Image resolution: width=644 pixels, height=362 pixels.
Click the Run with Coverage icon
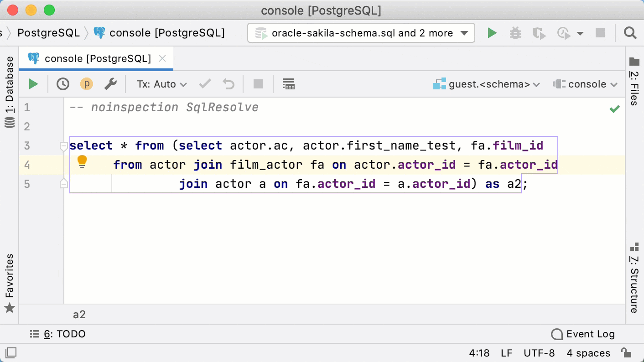point(539,33)
